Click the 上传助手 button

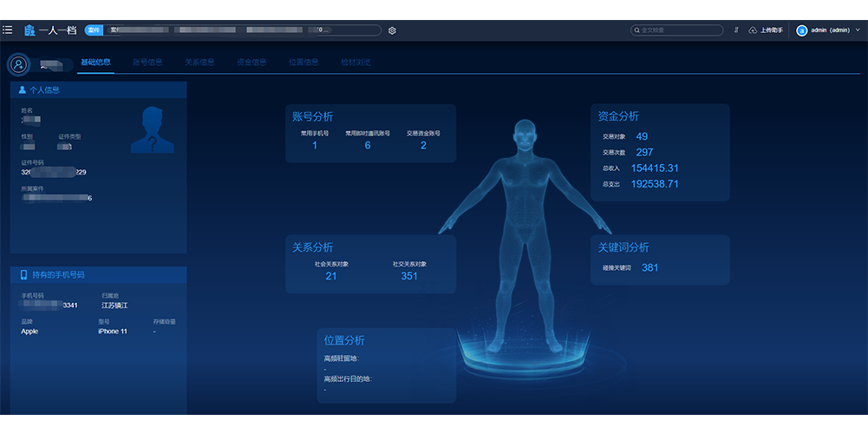click(x=771, y=30)
